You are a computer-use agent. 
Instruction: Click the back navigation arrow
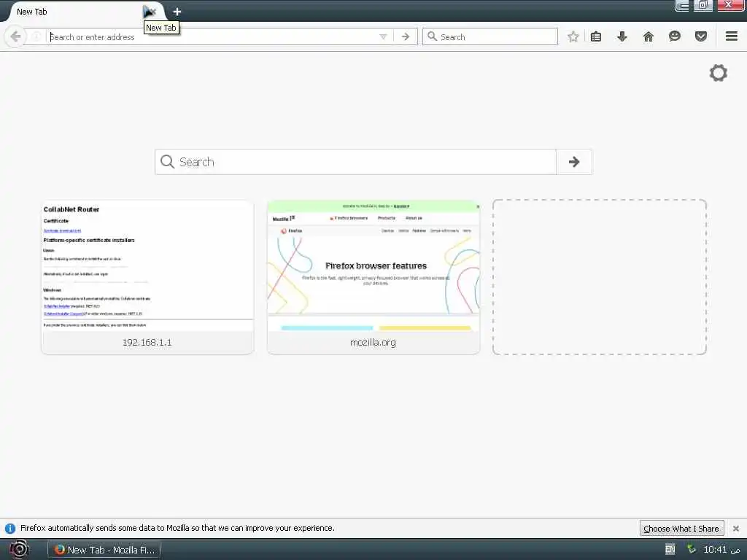click(x=15, y=36)
